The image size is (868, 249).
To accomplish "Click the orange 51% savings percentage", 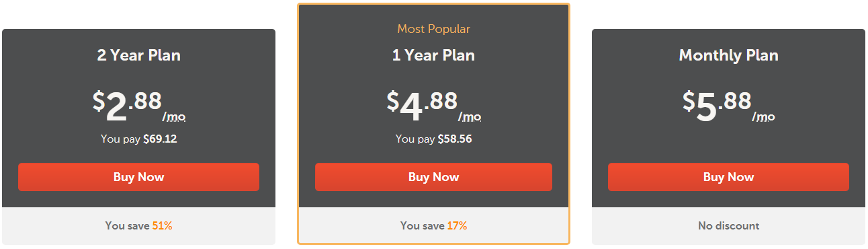I will tap(162, 226).
